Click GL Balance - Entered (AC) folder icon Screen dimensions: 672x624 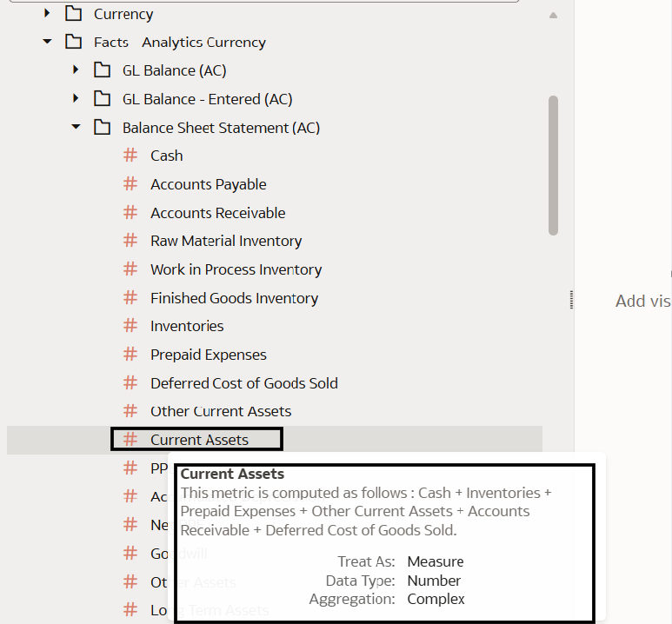tap(102, 98)
